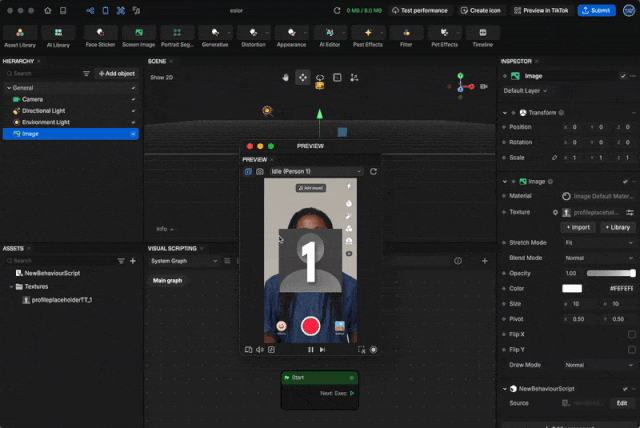
Task: Open the Draw Mode dropdown
Action: coord(599,365)
